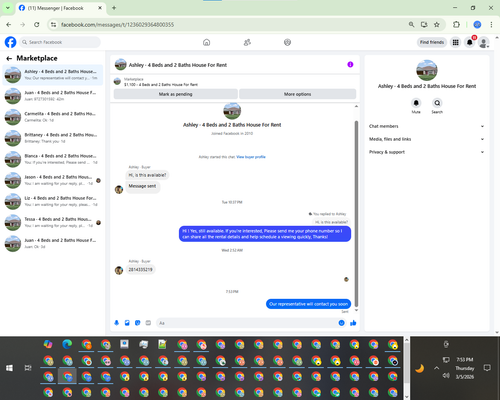Click the Find friends button
This screenshot has width=500, height=400.
click(x=432, y=42)
